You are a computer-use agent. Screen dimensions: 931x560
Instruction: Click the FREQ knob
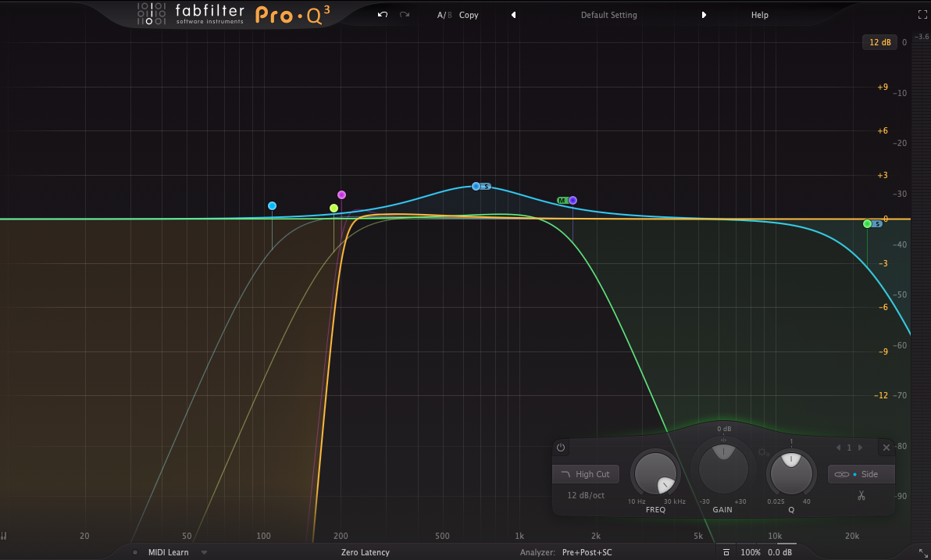pos(656,474)
